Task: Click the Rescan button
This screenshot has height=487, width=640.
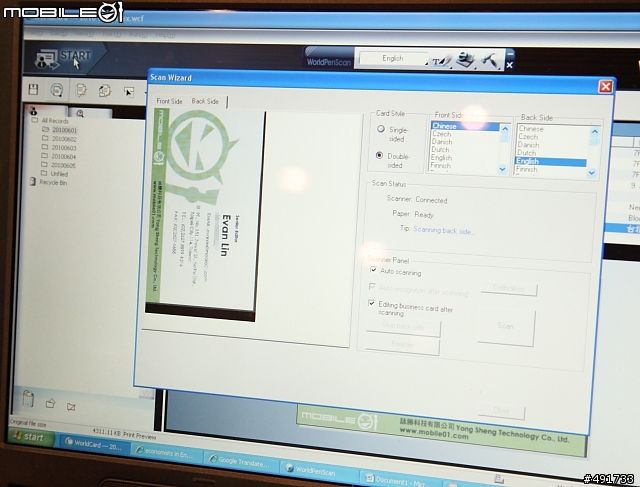Action: tap(402, 345)
